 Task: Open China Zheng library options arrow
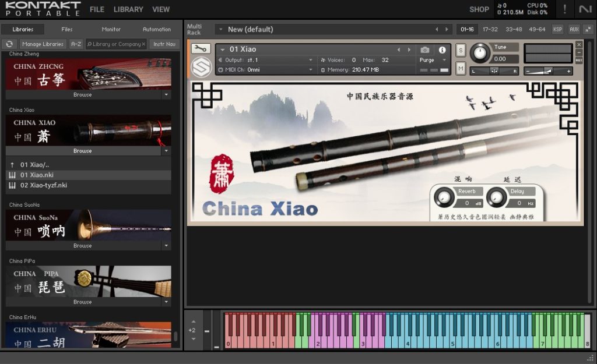click(x=166, y=95)
